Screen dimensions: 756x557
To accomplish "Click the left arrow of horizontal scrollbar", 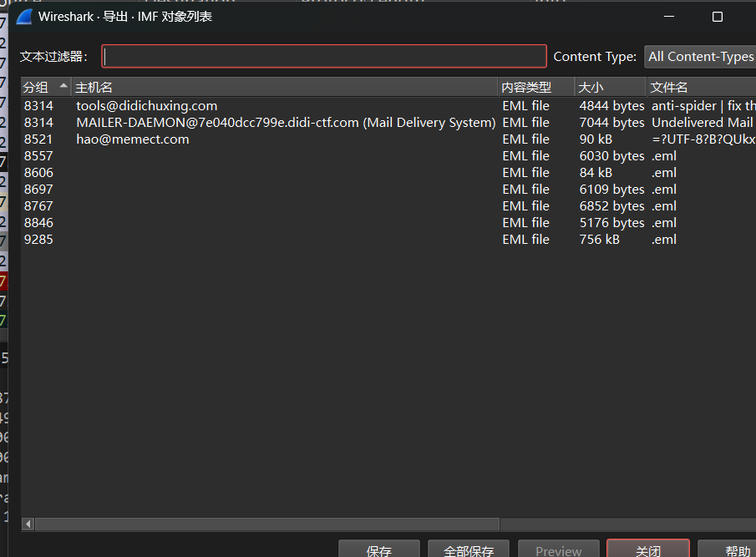I will click(x=28, y=524).
